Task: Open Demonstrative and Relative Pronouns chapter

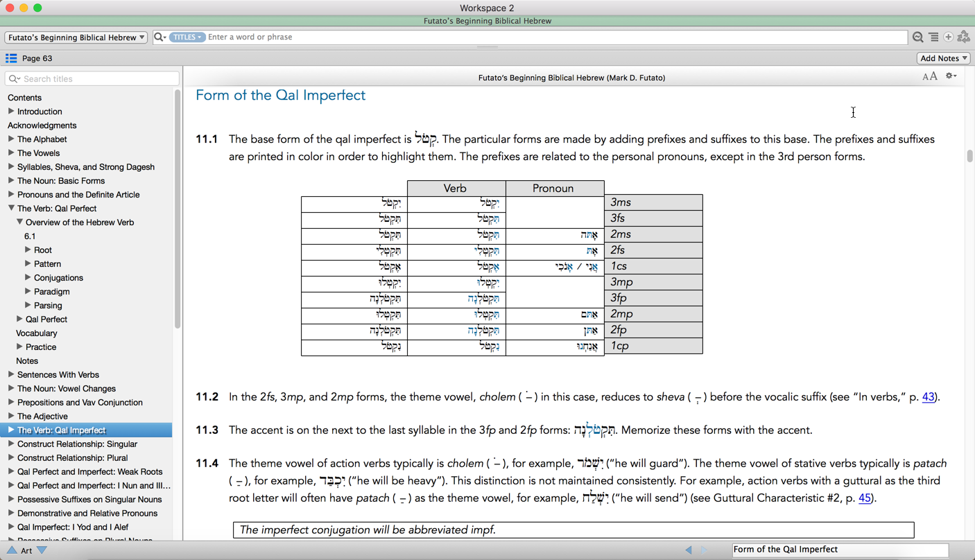Action: coord(87,514)
